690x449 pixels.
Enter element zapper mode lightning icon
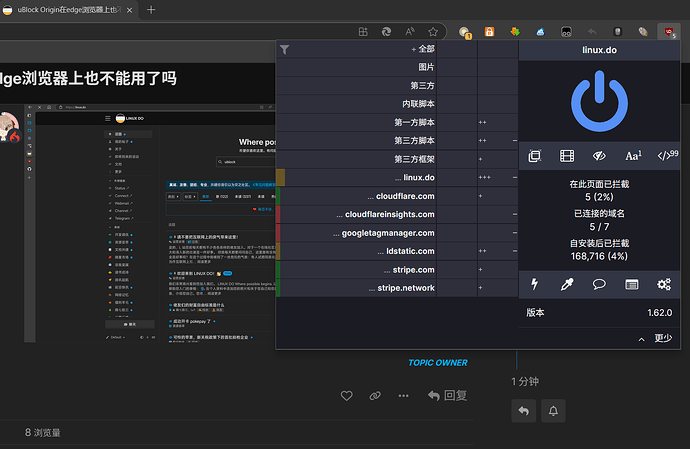coord(535,284)
